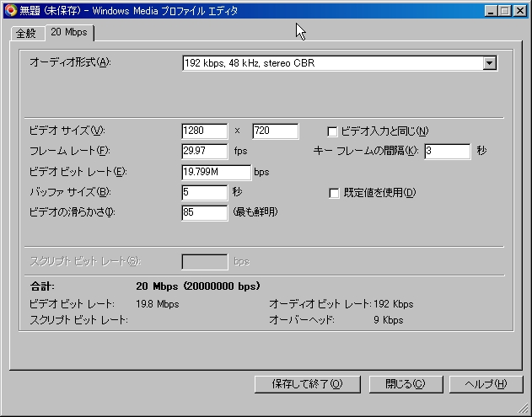Click the audio format combo box showing 192 kbps
532x417 pixels.
pos(340,63)
